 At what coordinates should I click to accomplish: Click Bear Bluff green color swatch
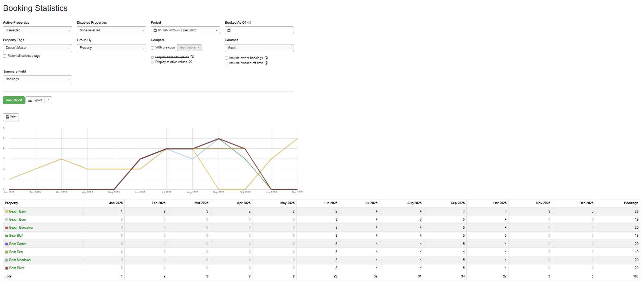coord(7,236)
